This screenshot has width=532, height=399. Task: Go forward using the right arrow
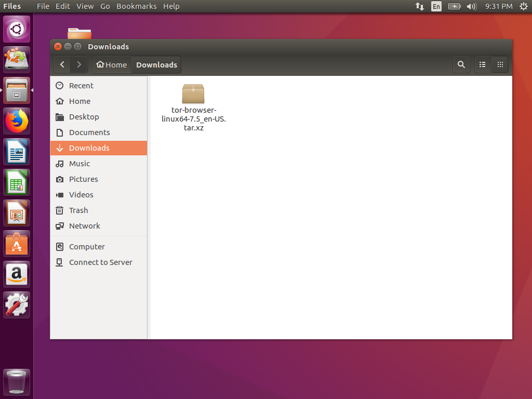[79, 65]
